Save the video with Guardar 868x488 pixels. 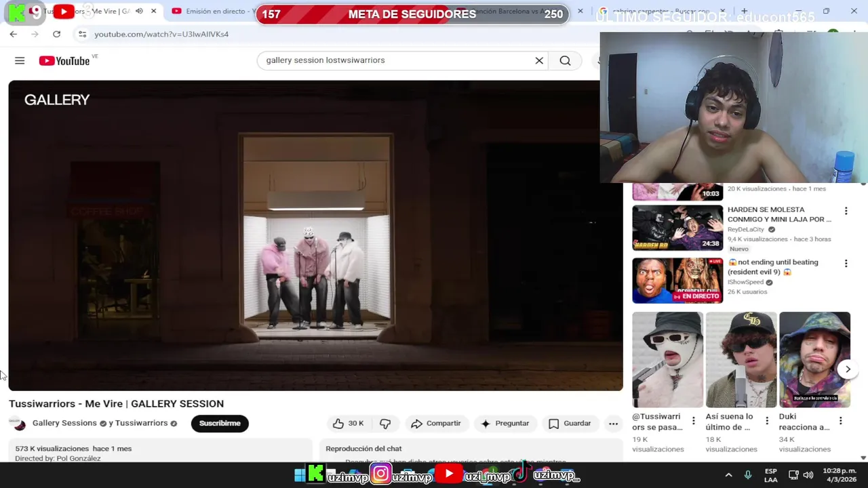click(570, 424)
